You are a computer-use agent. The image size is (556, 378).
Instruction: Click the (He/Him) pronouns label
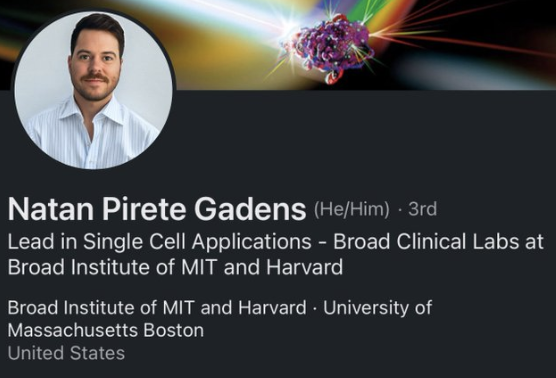(x=351, y=209)
